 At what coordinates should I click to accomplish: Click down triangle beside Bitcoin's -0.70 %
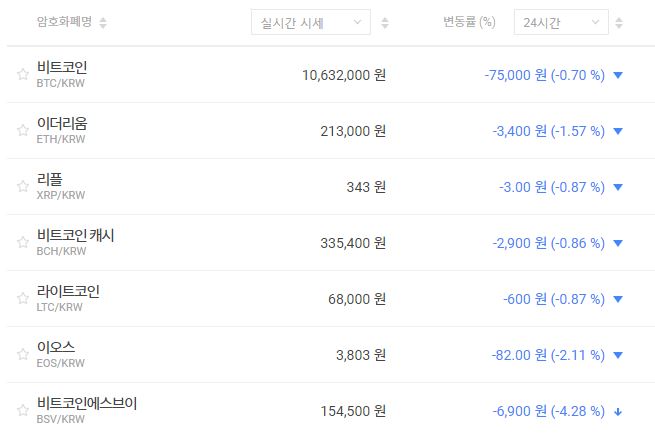pos(618,75)
